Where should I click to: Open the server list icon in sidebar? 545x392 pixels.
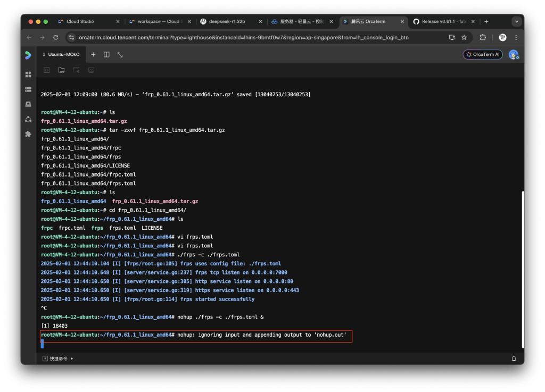[28, 89]
